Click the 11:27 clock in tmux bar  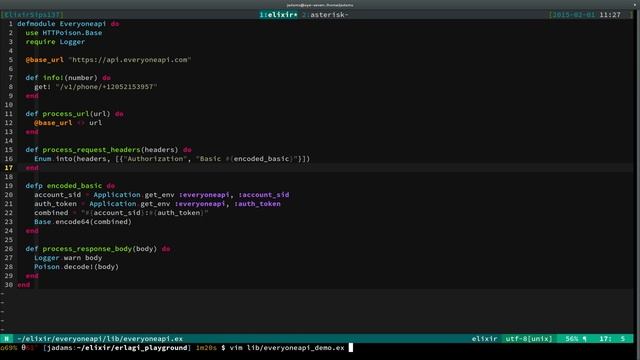click(610, 15)
